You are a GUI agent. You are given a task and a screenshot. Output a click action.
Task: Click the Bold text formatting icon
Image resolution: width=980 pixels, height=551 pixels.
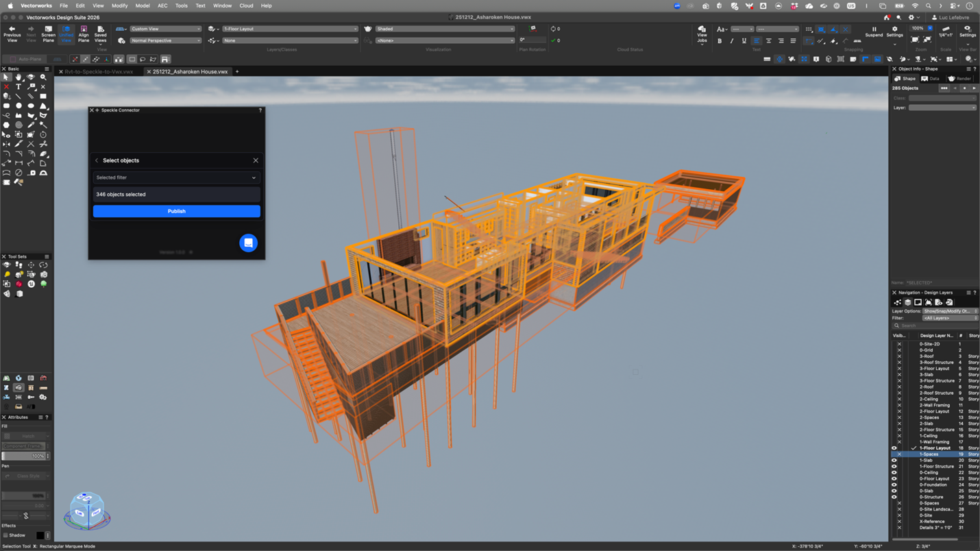[720, 41]
